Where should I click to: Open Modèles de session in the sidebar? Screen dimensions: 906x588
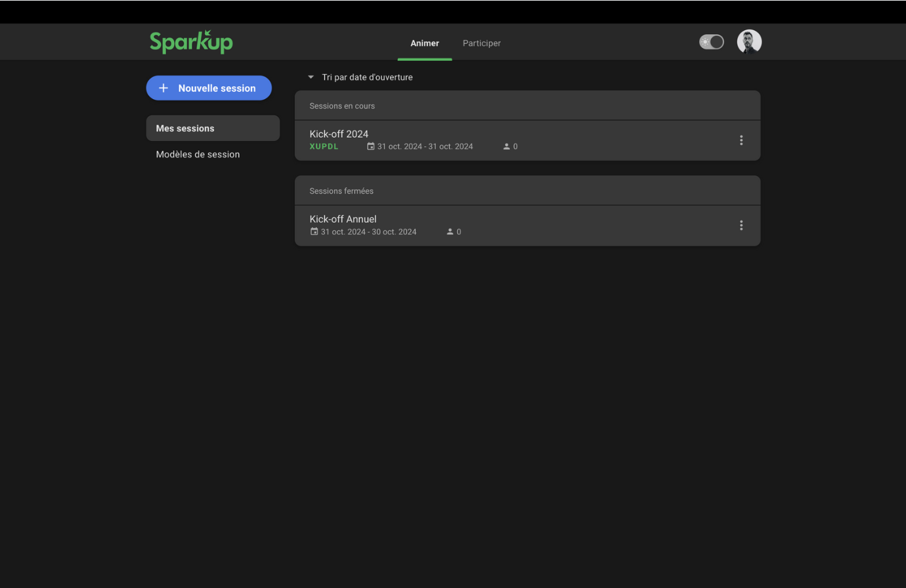point(198,154)
